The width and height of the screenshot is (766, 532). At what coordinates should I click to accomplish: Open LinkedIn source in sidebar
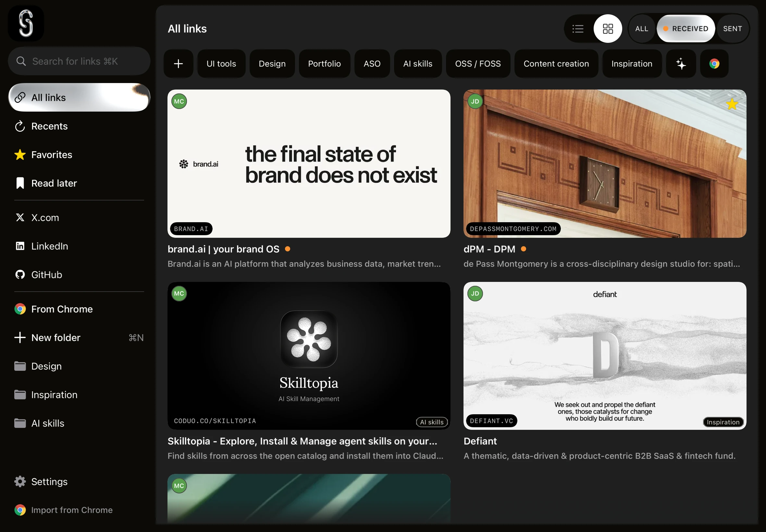click(79, 246)
